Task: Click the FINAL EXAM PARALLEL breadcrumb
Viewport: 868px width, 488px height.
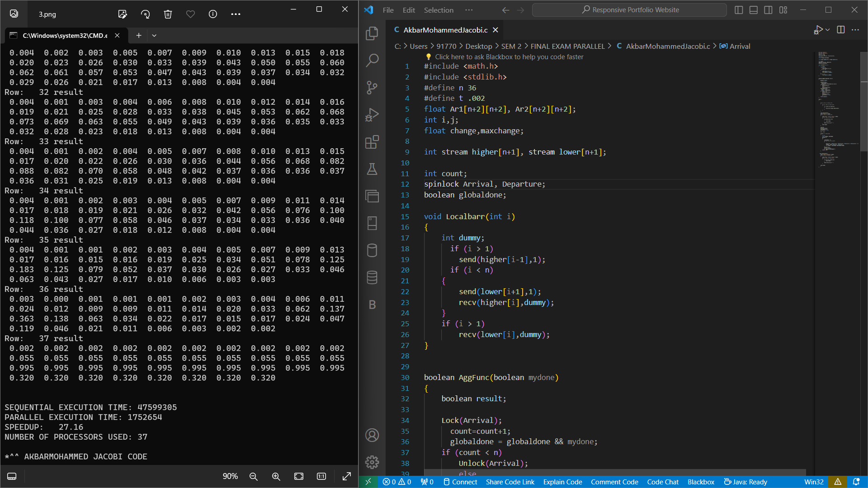Action: (567, 46)
